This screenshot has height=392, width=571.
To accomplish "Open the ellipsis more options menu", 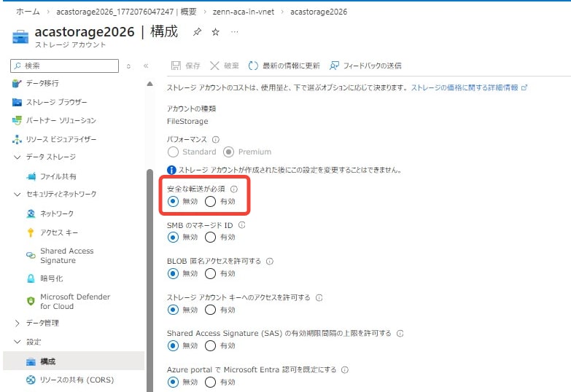I will point(235,32).
